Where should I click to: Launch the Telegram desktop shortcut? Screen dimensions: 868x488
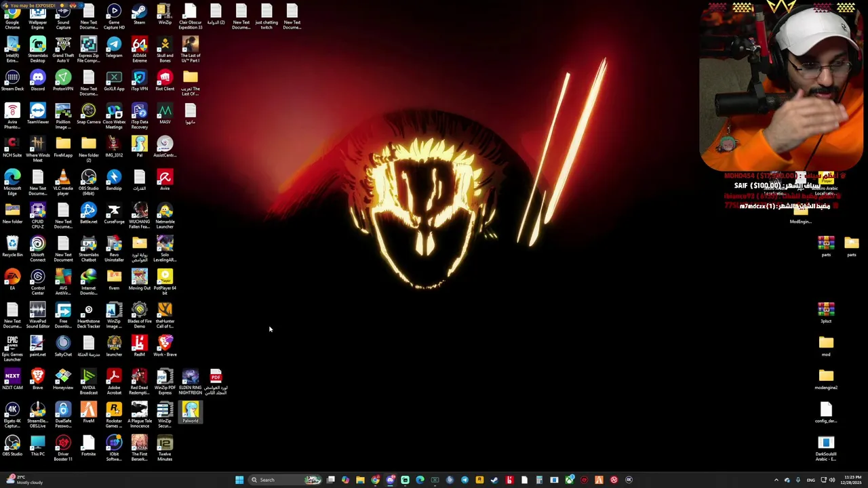114,47
